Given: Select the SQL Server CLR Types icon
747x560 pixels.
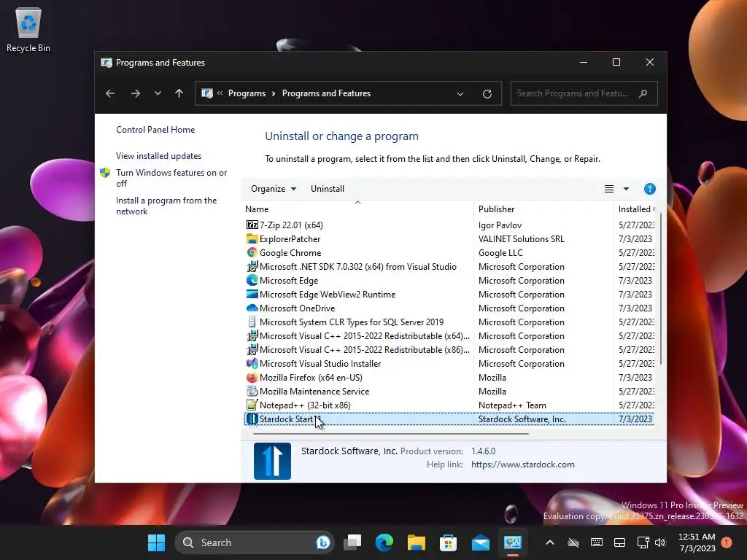Looking at the screenshot, I should pyautogui.click(x=252, y=322).
